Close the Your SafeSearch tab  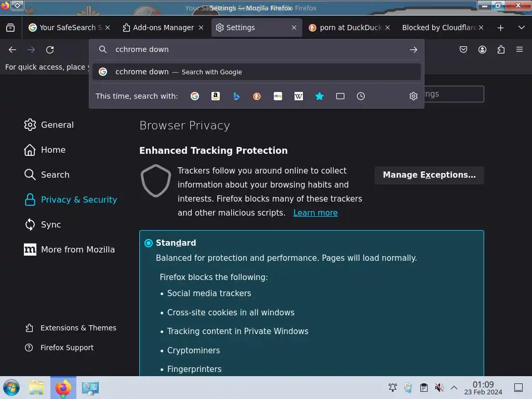tap(108, 28)
